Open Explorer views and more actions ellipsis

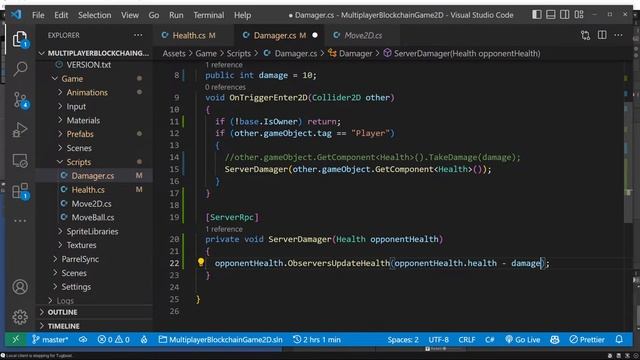pyautogui.click(x=138, y=35)
